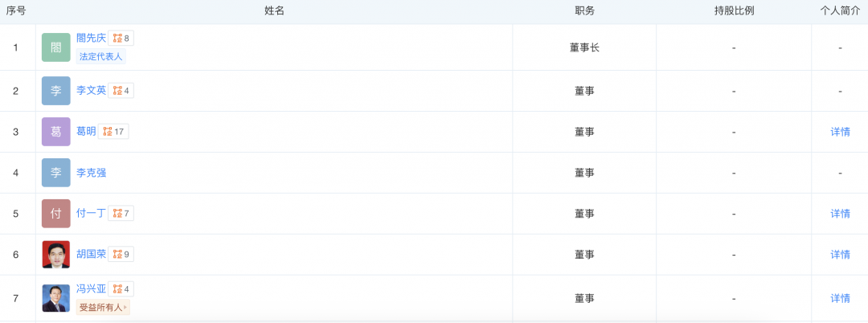
Task: View 详情 link for 付一丁
Action: coord(840,214)
